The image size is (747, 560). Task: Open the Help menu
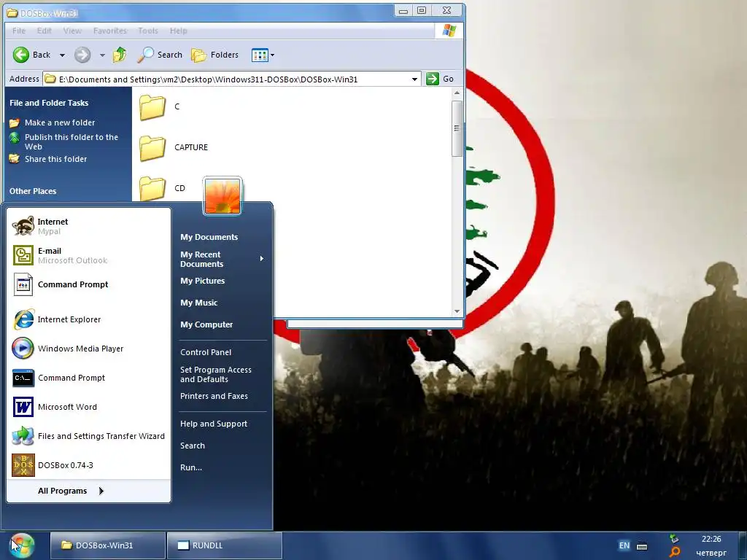click(179, 31)
